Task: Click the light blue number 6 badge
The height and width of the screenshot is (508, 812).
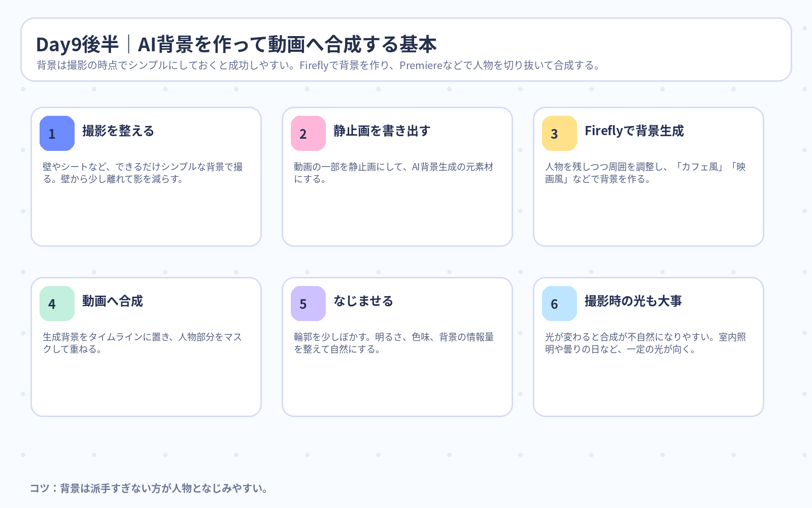Action: tap(559, 303)
